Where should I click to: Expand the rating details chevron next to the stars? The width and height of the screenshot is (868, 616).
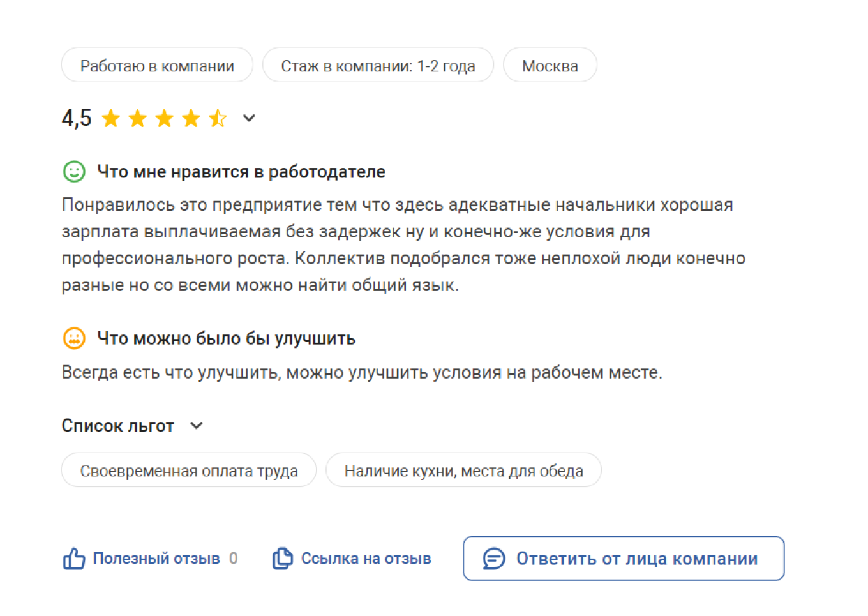[x=249, y=119]
